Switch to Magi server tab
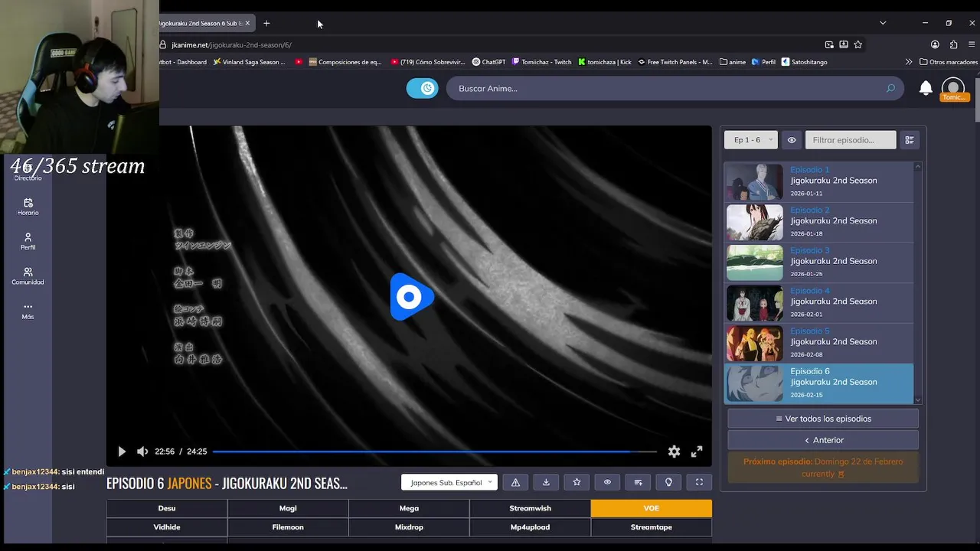Viewport: 980px width, 551px height. [288, 508]
